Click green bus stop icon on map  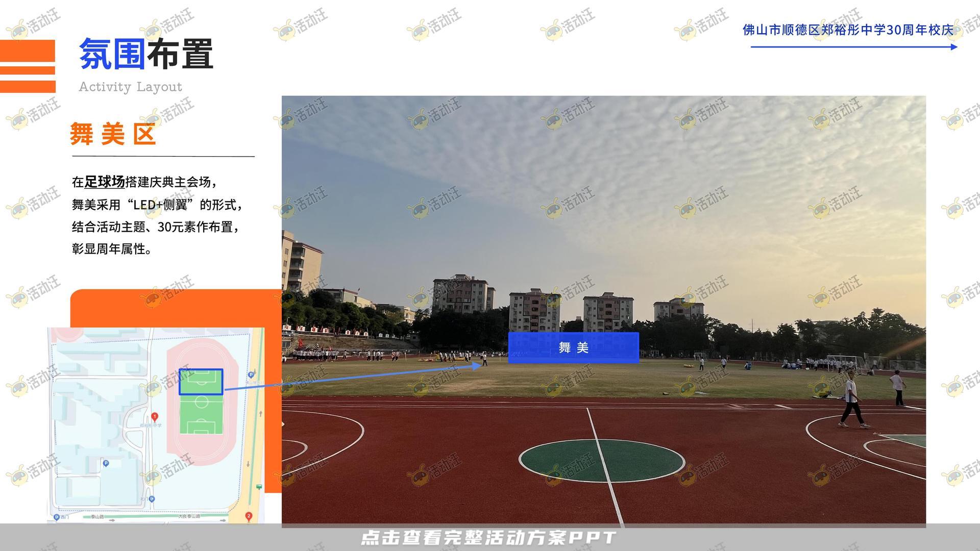click(259, 487)
